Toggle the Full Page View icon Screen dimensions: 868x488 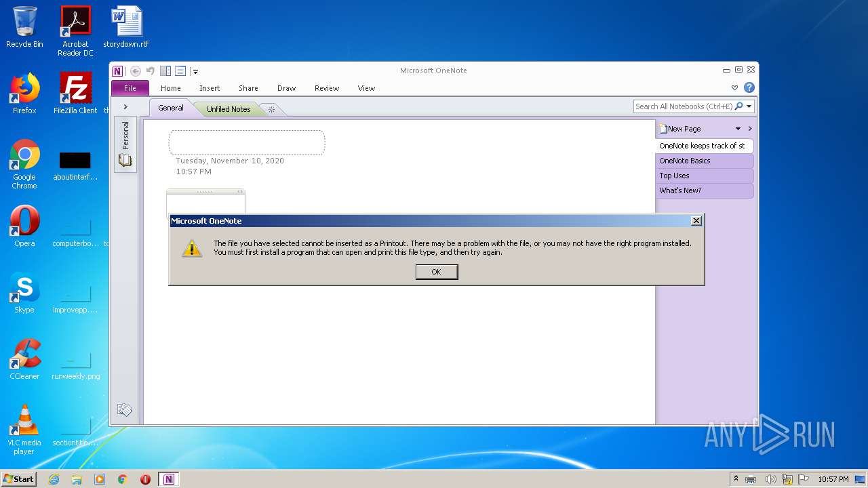(x=180, y=70)
